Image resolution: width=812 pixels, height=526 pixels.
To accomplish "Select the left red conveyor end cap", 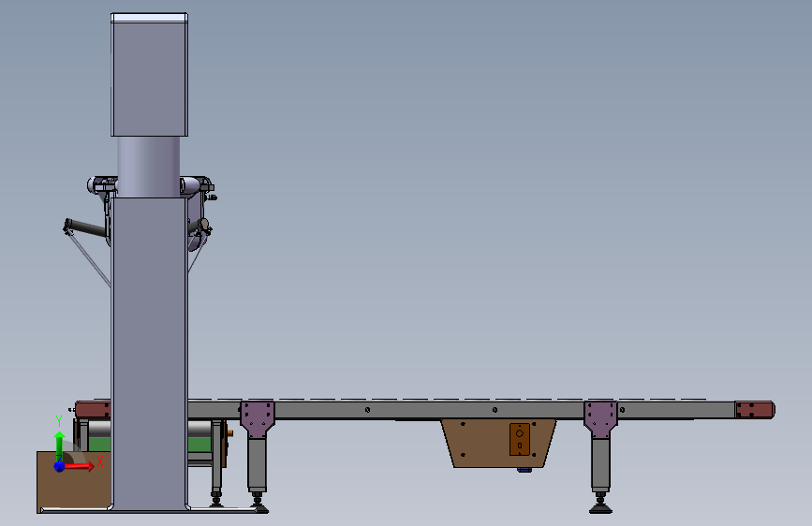I will tap(94, 410).
